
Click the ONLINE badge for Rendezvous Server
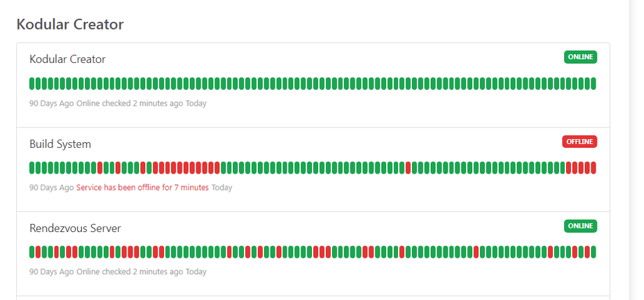pyautogui.click(x=580, y=226)
